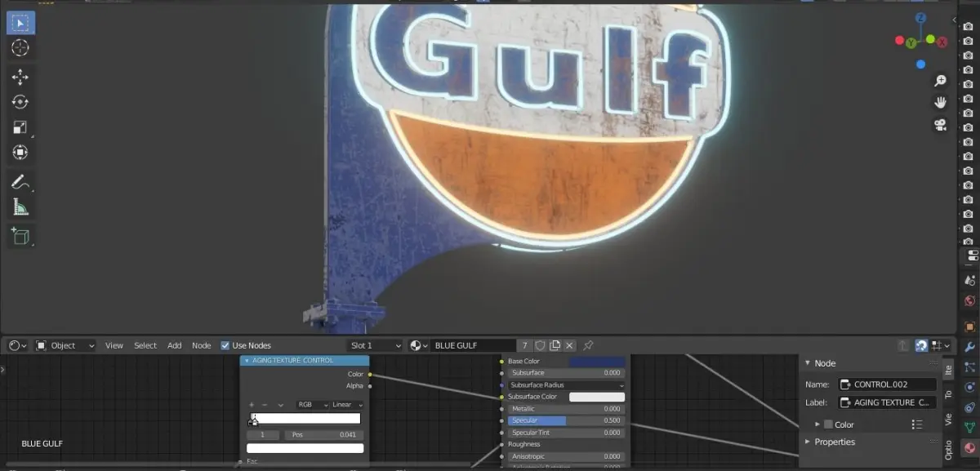Open the editor type dropdown

pos(17,345)
